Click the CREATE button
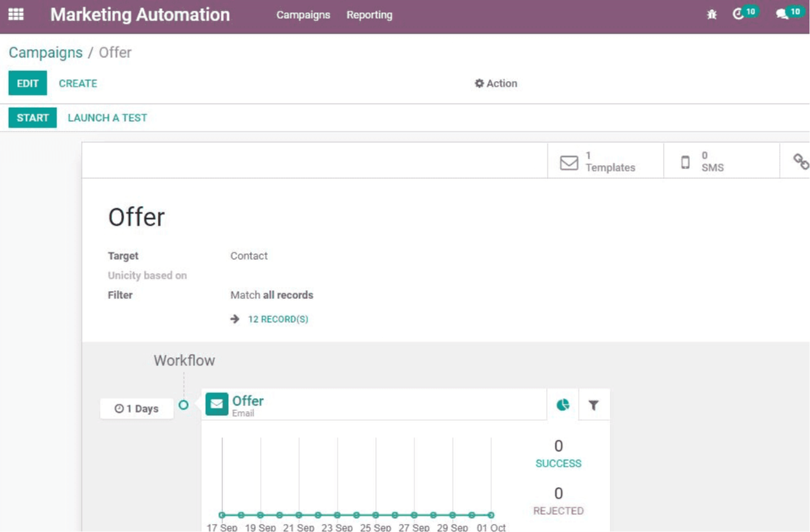Screen dimensions: 810x532 (x=78, y=83)
